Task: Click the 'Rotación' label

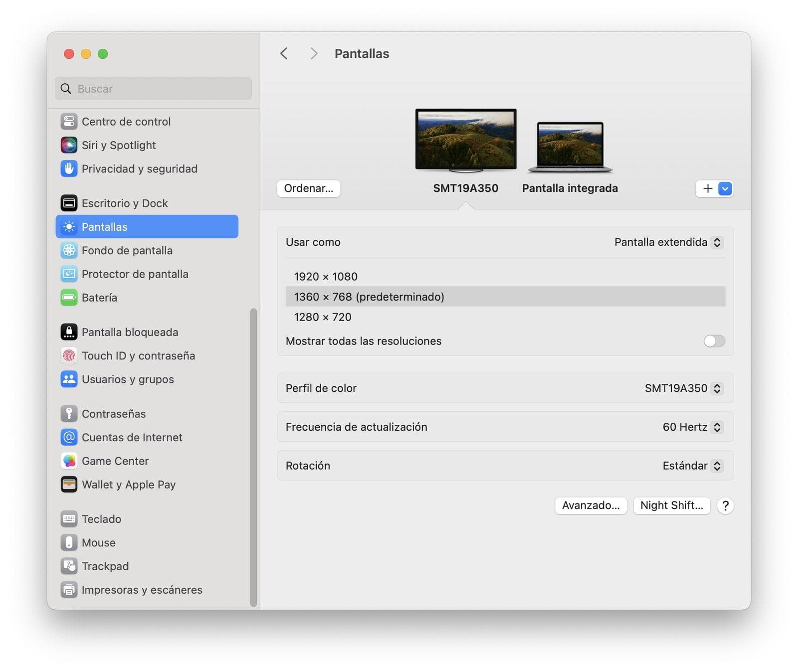Action: tap(308, 466)
